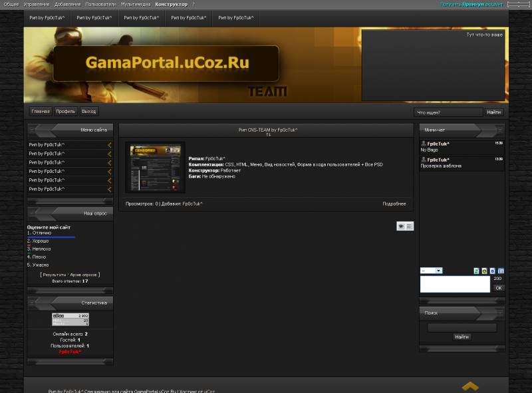Go to the Главная page
Image resolution: width=532 pixels, height=393 pixels.
point(41,111)
